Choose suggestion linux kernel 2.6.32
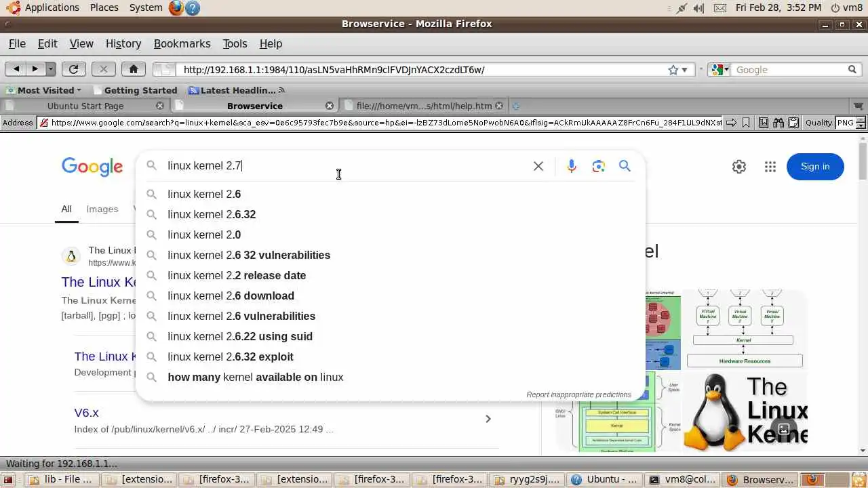The height and width of the screenshot is (488, 868). tap(391, 214)
